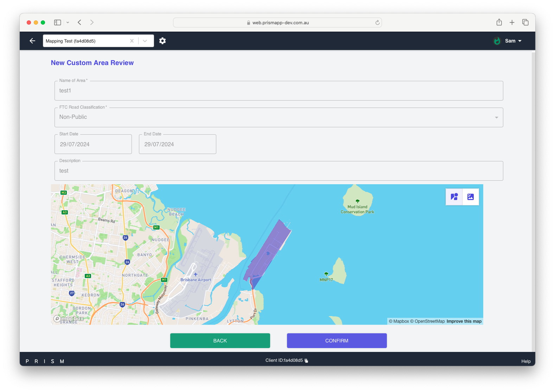Screen dimensions: 555x392
Task: Copy the Client ID to clipboard
Action: pos(306,361)
